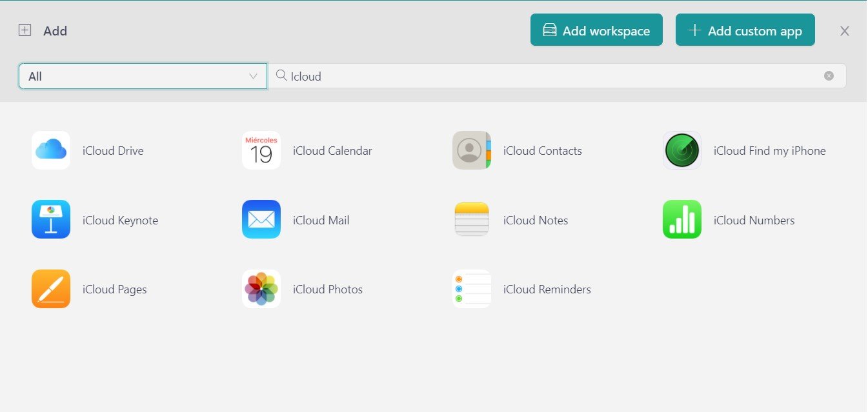This screenshot has height=412, width=868.
Task: Open iCloud Contacts
Action: pyautogui.click(x=472, y=150)
